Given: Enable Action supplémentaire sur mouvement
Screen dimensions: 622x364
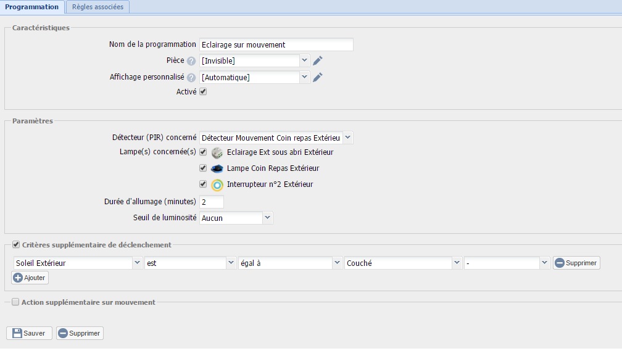Looking at the screenshot, I should (16, 302).
